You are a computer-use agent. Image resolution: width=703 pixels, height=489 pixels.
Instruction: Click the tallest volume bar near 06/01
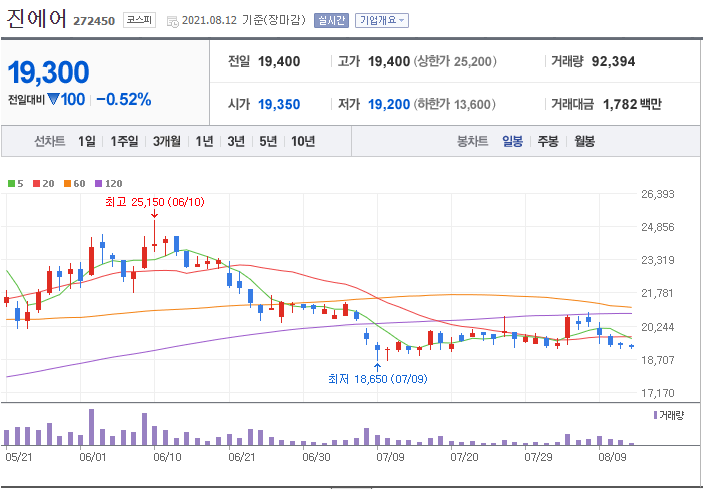[91, 427]
